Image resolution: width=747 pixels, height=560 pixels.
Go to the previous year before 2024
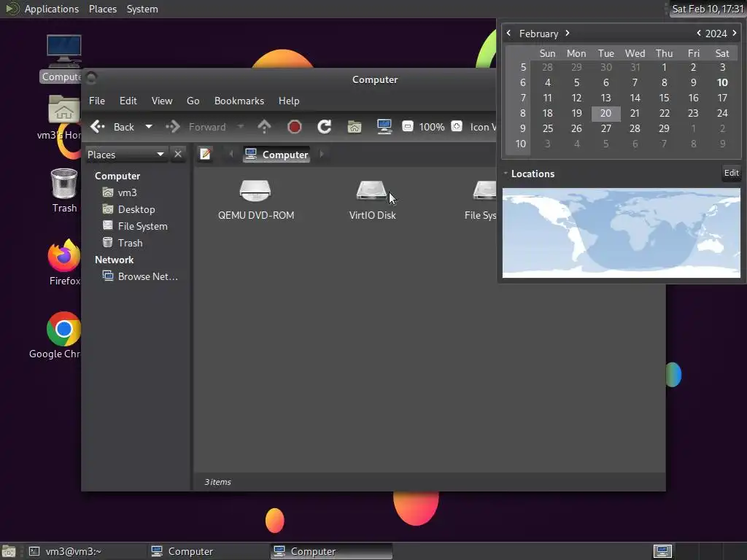[x=698, y=33]
